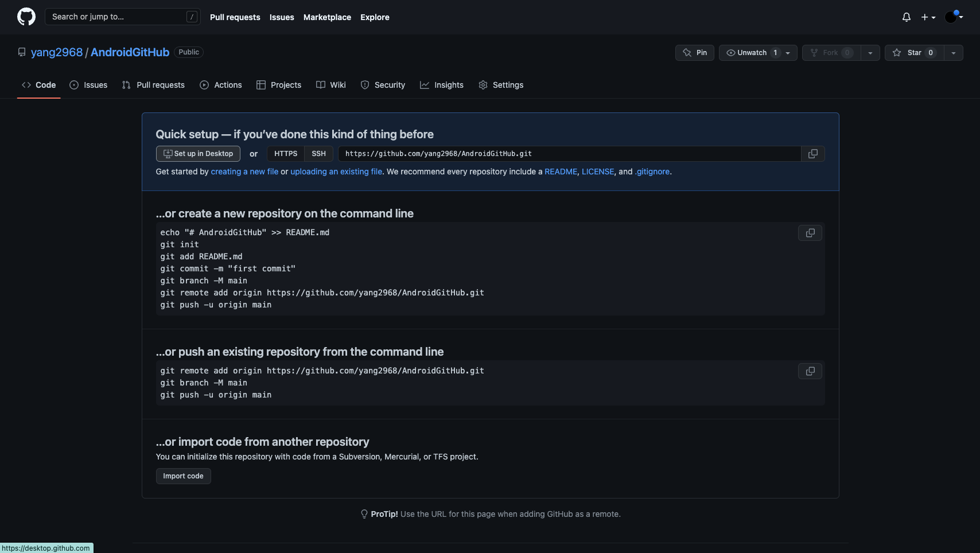Screen dimensions: 980x553
Task: Copy the push existing repository commands
Action: pos(810,371)
